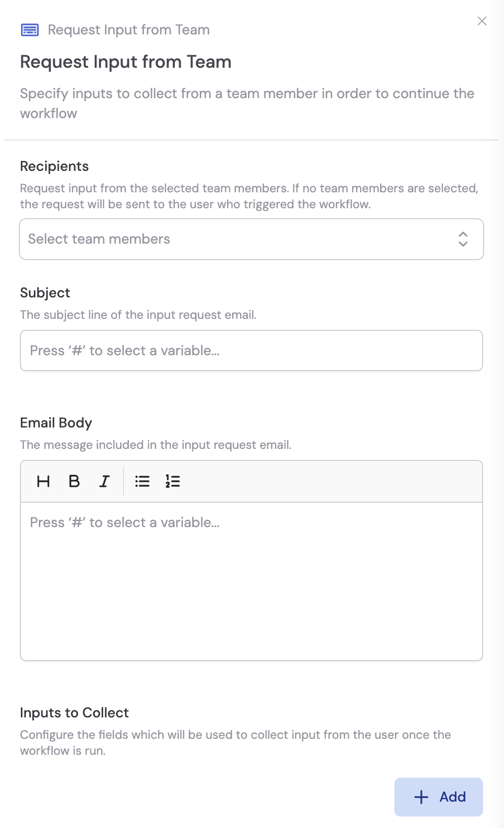Toggle heading style for email body text

click(43, 481)
